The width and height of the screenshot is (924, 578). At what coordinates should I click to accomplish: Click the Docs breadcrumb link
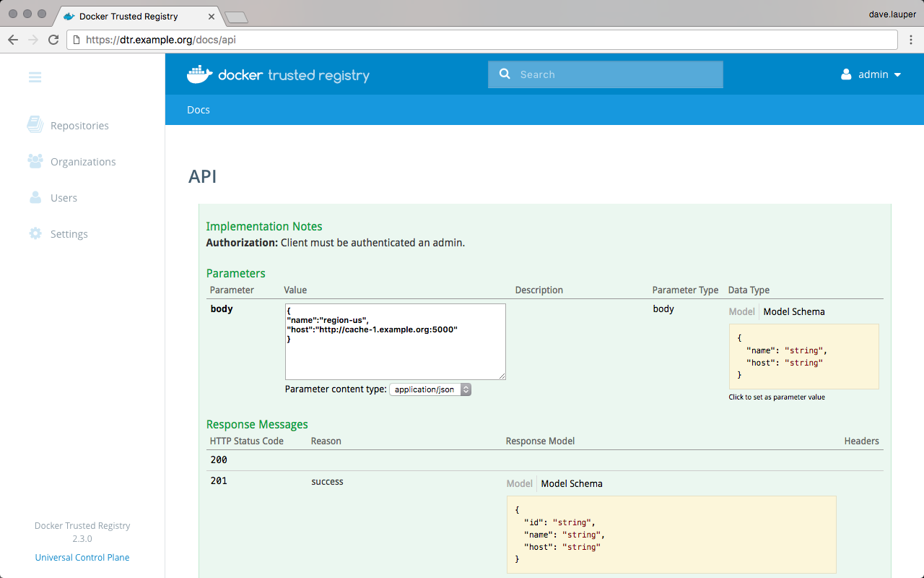click(199, 110)
